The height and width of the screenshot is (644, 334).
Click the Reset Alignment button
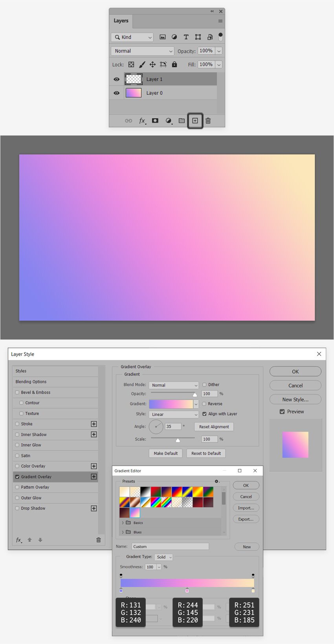coord(214,427)
